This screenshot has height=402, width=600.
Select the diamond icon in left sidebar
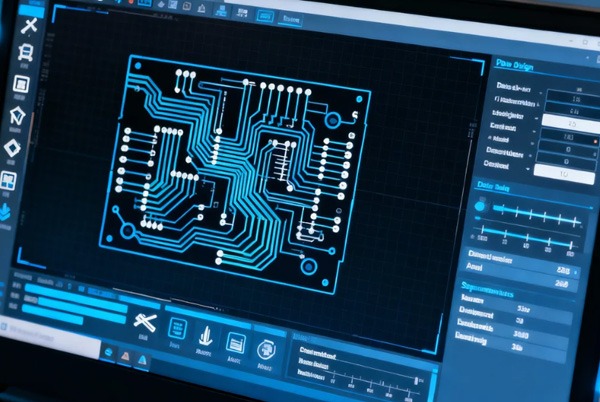tap(14, 148)
